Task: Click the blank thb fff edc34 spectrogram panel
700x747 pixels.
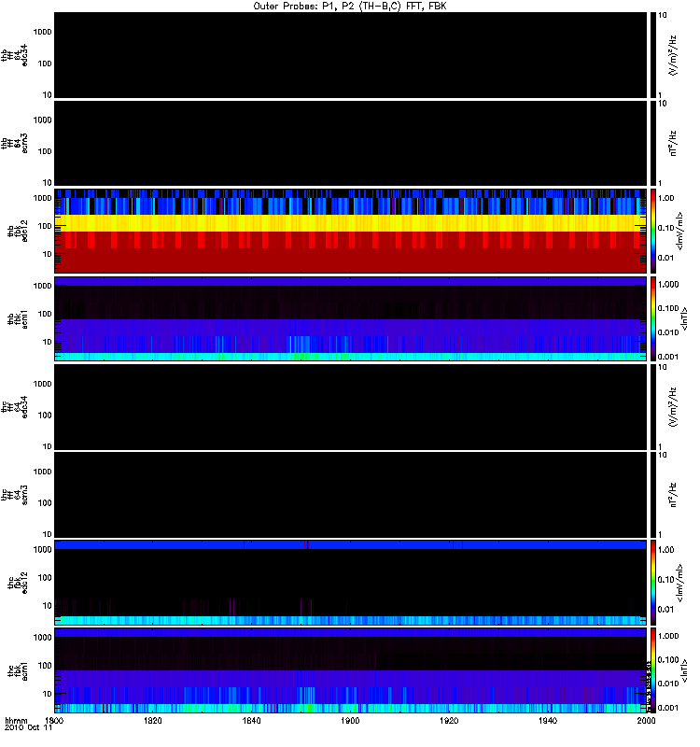Action: [x=350, y=55]
